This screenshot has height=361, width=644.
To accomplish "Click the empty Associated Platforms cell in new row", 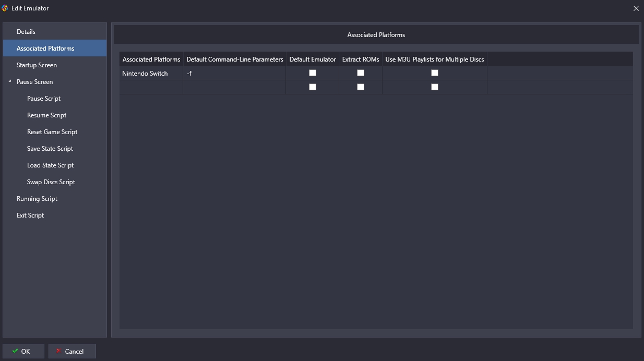I will (x=151, y=87).
